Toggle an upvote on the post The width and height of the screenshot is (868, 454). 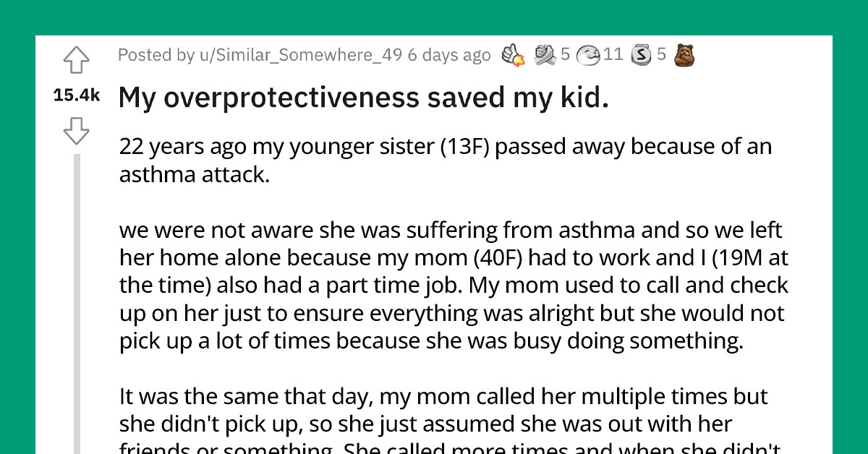coord(77,60)
